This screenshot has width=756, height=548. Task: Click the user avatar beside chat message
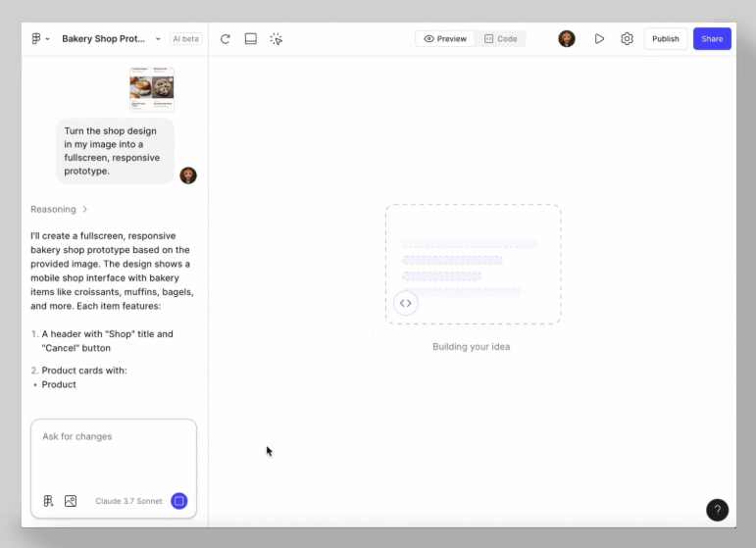188,175
